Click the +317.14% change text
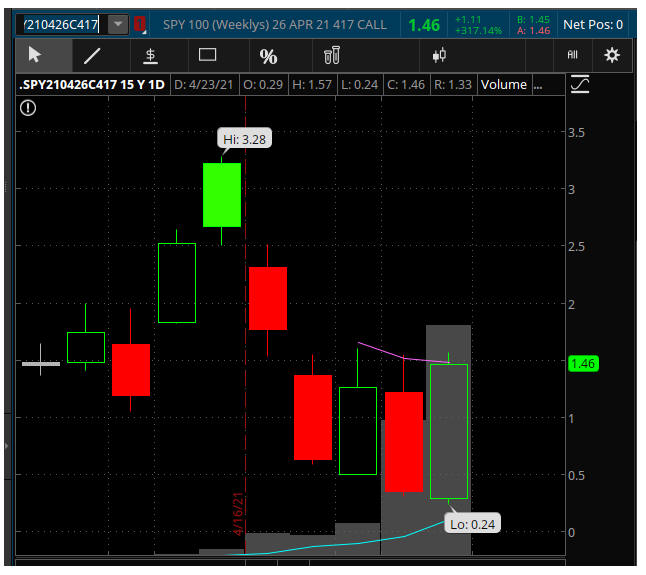Viewport: 646px width, 575px height. click(x=478, y=30)
